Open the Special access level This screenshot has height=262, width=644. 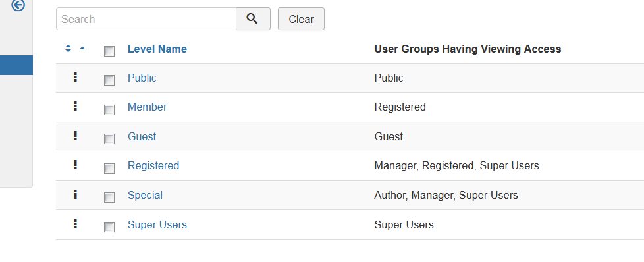(145, 195)
